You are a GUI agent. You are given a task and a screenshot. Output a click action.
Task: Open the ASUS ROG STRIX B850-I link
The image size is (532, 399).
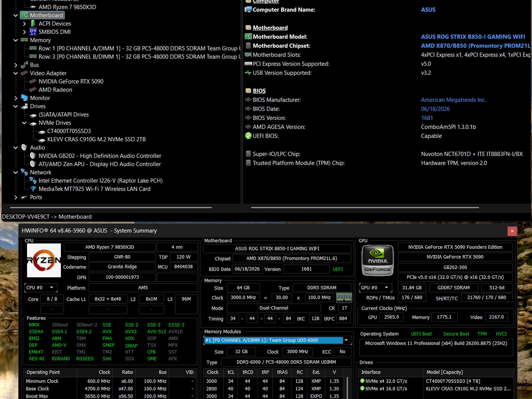(473, 37)
